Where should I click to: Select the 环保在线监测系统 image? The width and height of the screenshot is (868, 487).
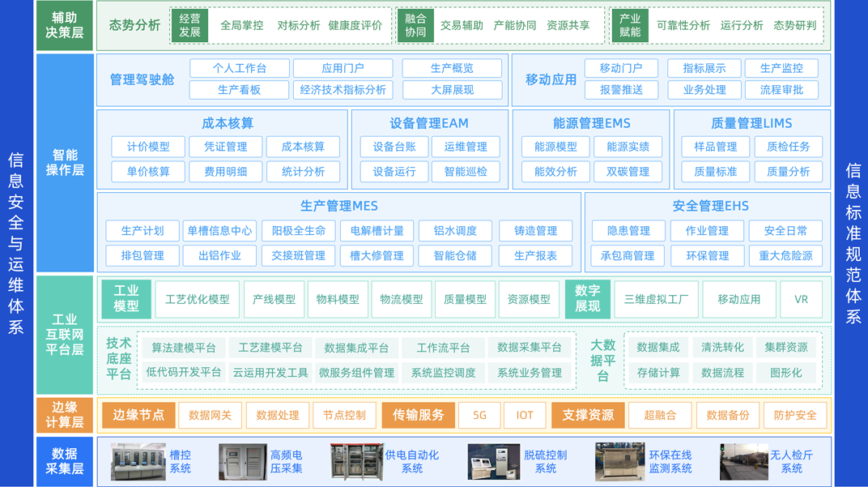tap(619, 462)
